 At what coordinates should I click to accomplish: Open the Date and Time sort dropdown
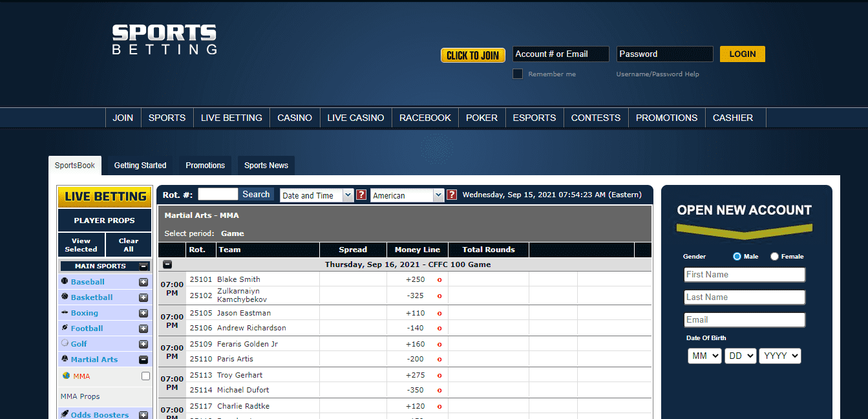(x=317, y=195)
